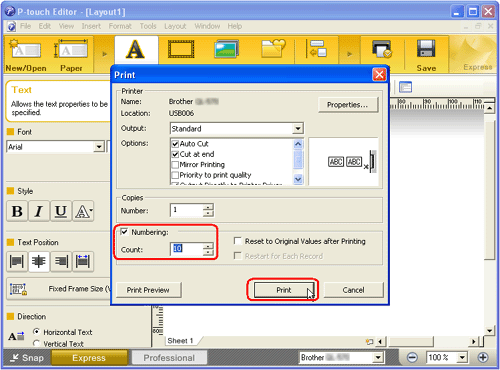Image resolution: width=500 pixels, height=370 pixels.
Task: Click the horizontal scrollbar right arrow
Action: click(x=473, y=342)
